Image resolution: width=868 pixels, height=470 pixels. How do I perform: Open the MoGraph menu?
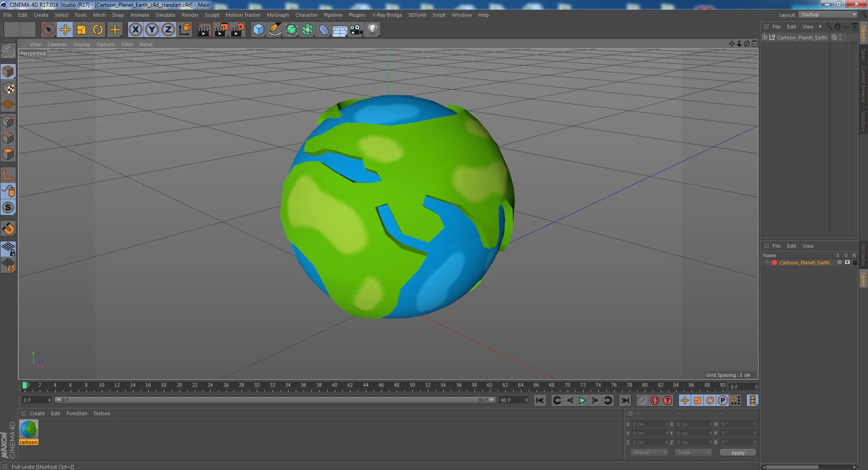tap(278, 15)
